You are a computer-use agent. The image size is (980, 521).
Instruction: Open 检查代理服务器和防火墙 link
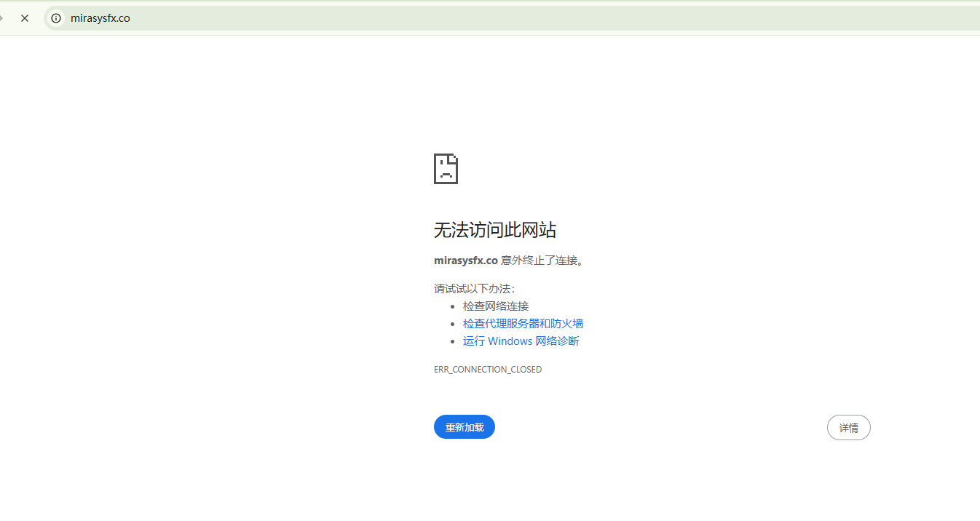coord(523,323)
